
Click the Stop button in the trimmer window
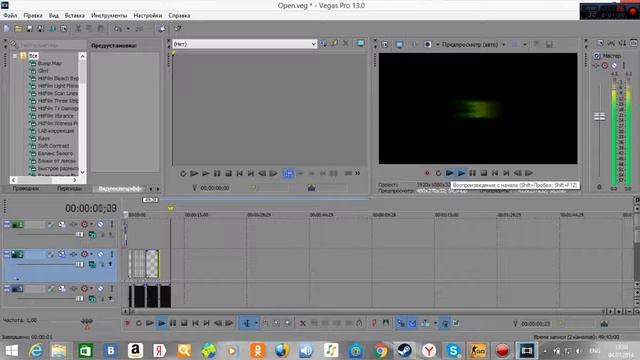point(228,173)
